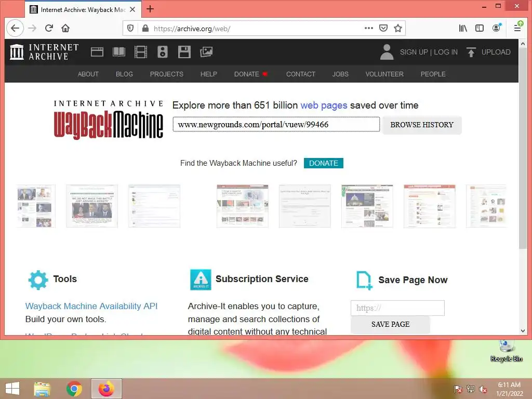Open a new tab with plus button
Viewport: 532px width, 399px height.
150,9
